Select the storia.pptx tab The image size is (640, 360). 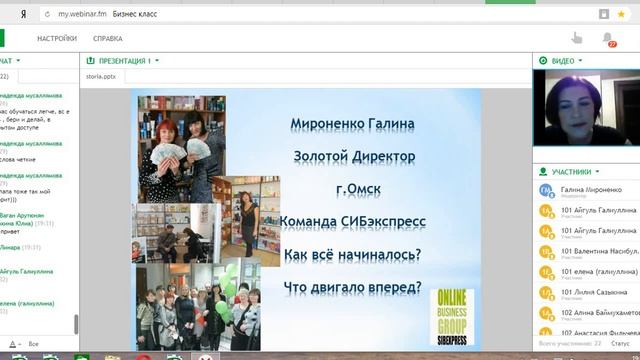[101, 76]
